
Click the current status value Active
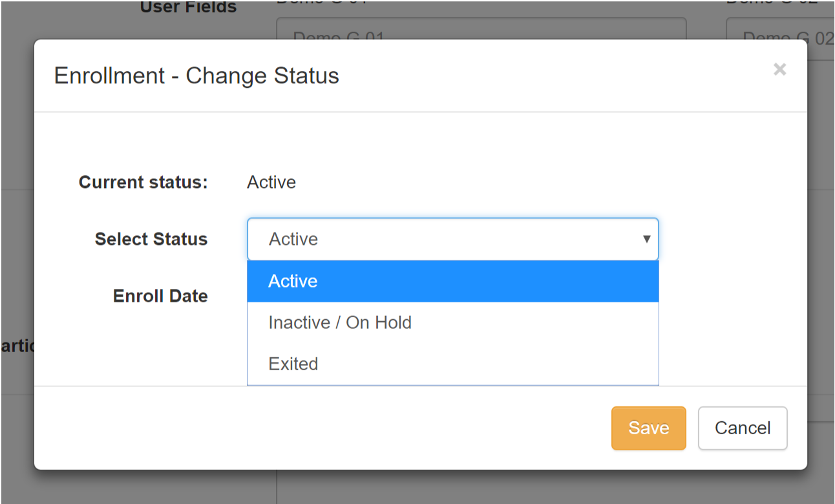271,182
